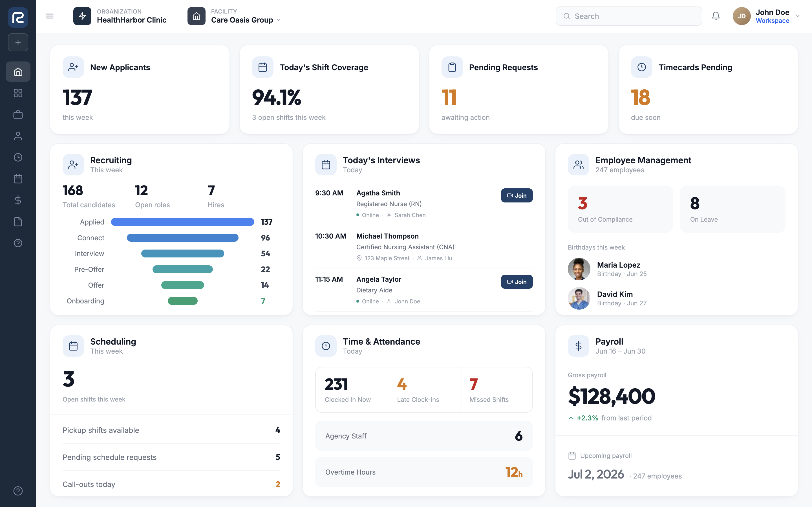Click Pickup shifts available row
Screen dimensions: 812x507
pyautogui.click(x=171, y=430)
